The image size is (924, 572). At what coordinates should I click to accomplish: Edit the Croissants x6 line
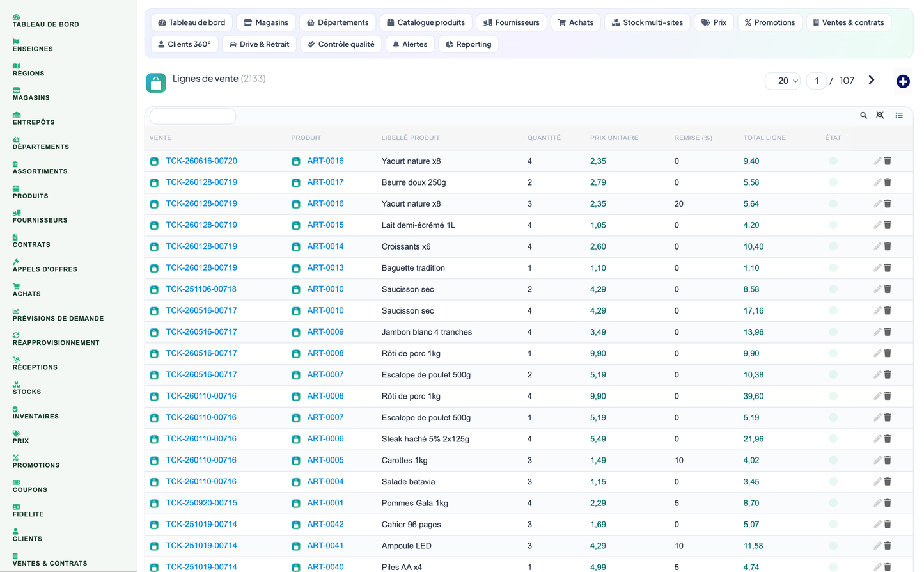coord(877,246)
